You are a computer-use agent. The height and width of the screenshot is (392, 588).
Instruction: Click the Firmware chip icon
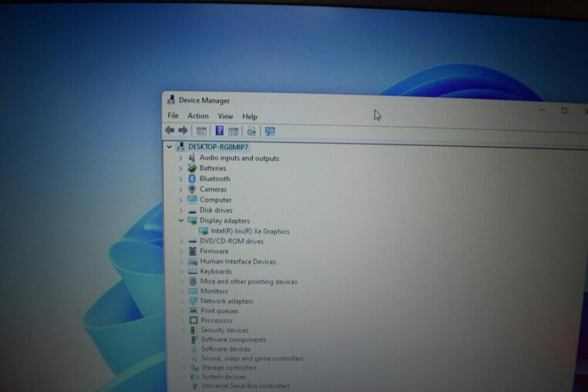pos(193,251)
